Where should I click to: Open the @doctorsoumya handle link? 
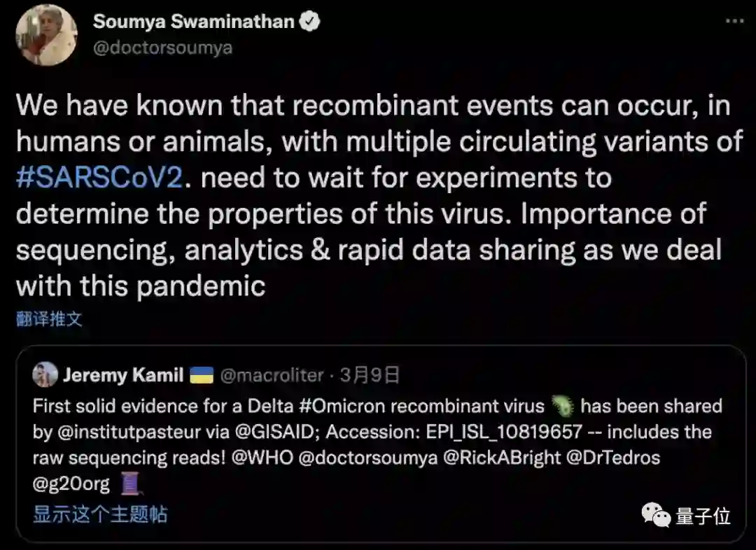click(x=162, y=48)
